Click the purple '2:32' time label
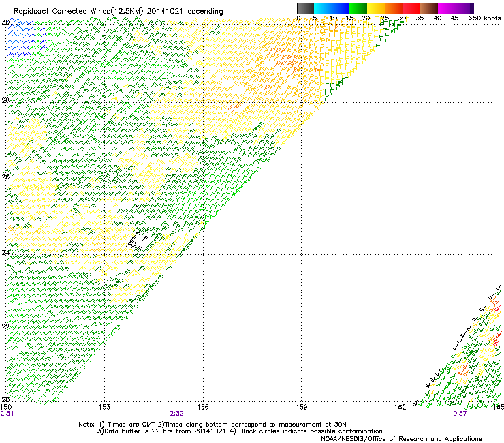Image resolution: width=504 pixels, height=443 pixels. coord(177,414)
